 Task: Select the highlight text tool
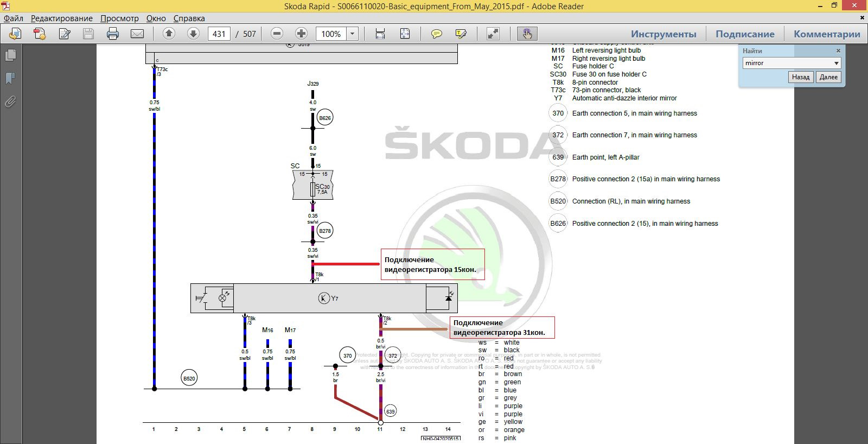461,34
